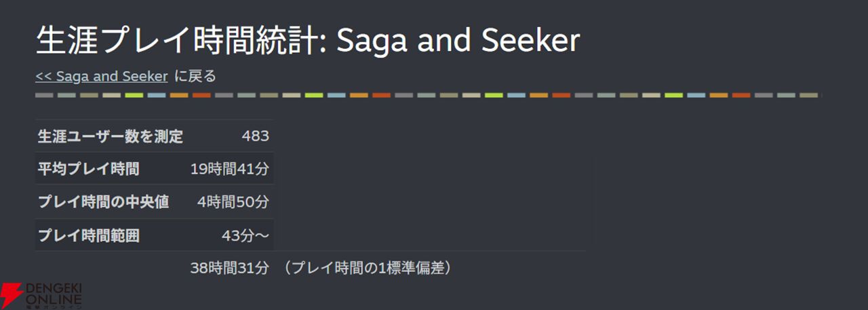
Task: Click the "に戻る" text after the link
Action: (195, 76)
